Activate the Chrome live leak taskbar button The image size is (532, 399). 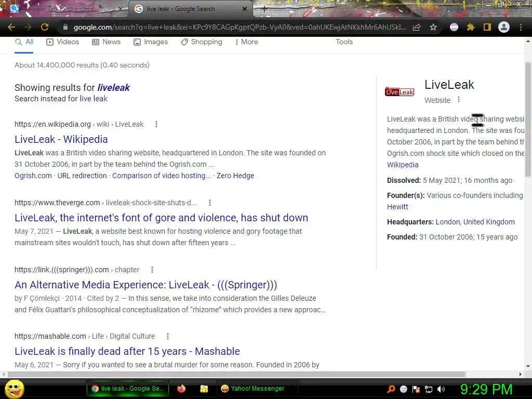coord(128,389)
